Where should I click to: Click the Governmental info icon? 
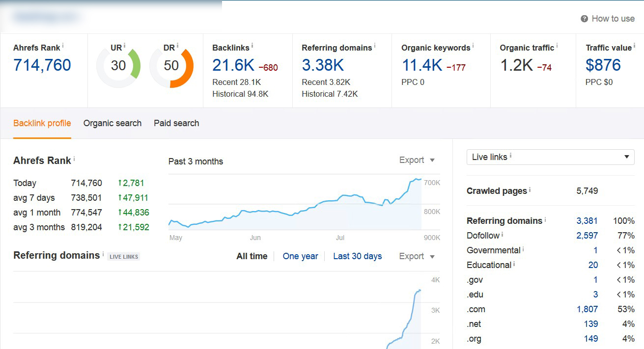click(x=523, y=249)
